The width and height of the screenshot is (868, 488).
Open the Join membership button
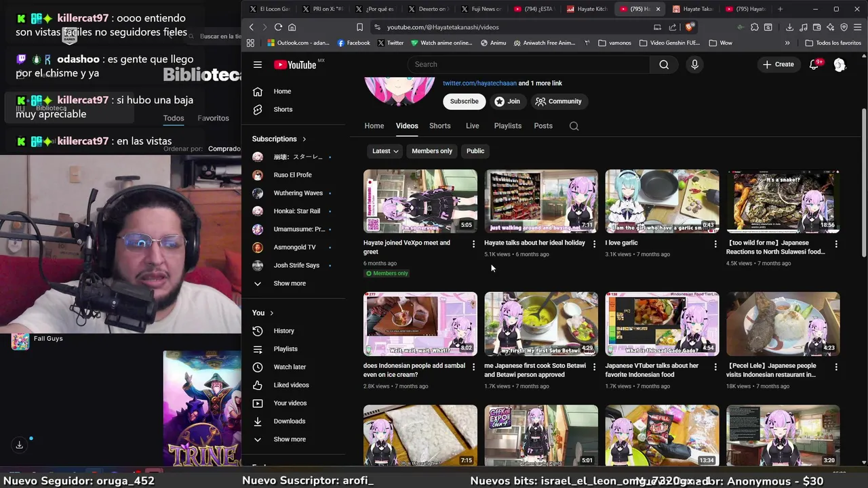507,102
